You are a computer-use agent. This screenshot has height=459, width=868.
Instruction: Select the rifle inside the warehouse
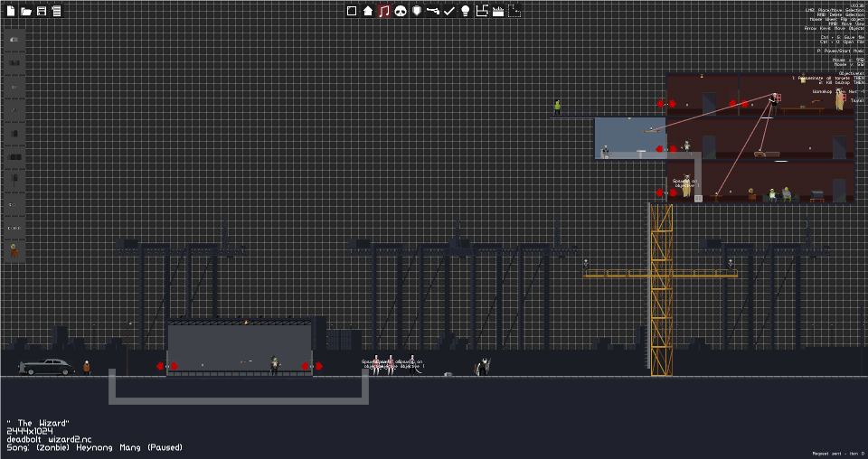pyautogui.click(x=246, y=361)
